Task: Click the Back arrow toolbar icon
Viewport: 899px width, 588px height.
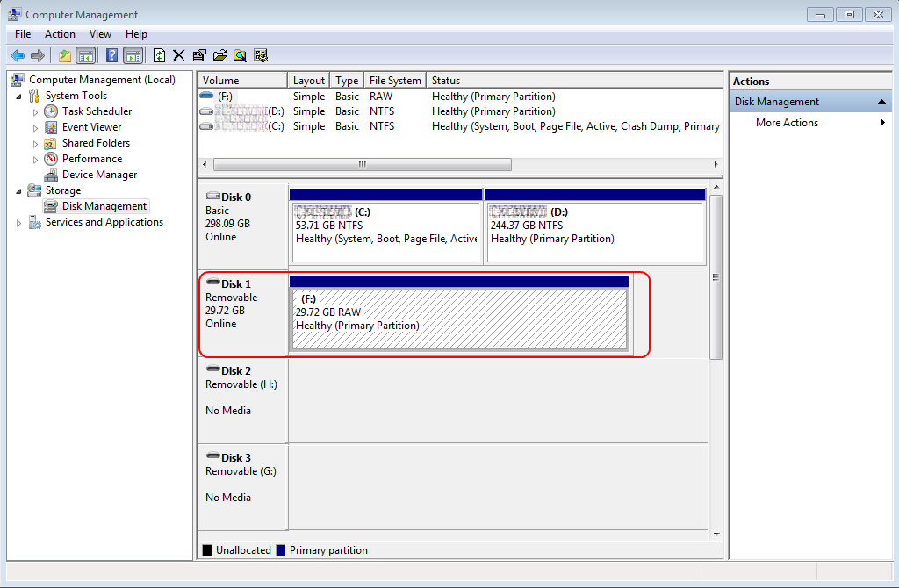Action: point(18,55)
